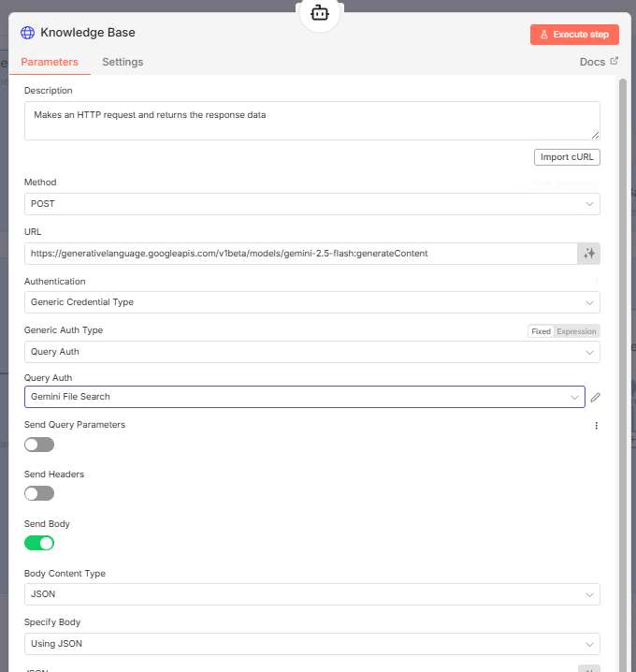636x672 pixels.
Task: Open Send Query Parameters three-dot options
Action: (596, 426)
